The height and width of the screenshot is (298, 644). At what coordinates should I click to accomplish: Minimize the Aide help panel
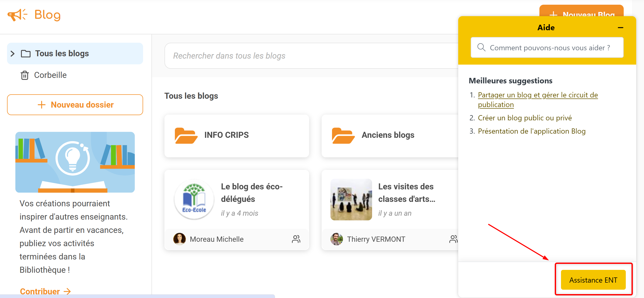620,28
